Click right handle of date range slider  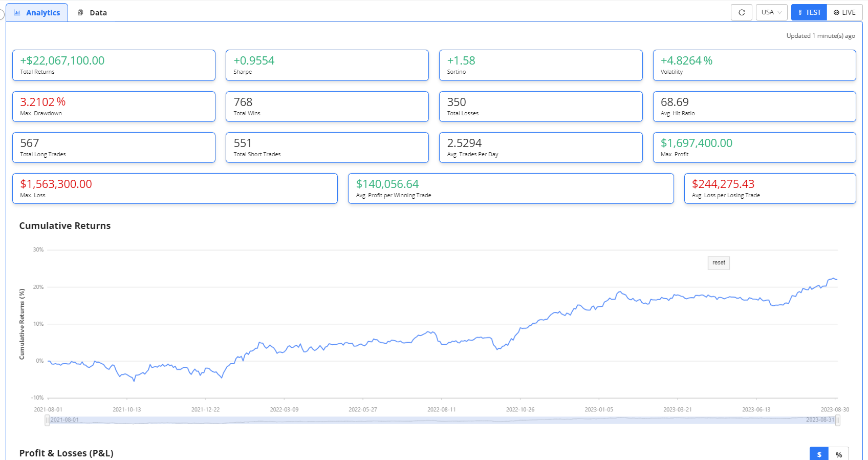point(838,421)
